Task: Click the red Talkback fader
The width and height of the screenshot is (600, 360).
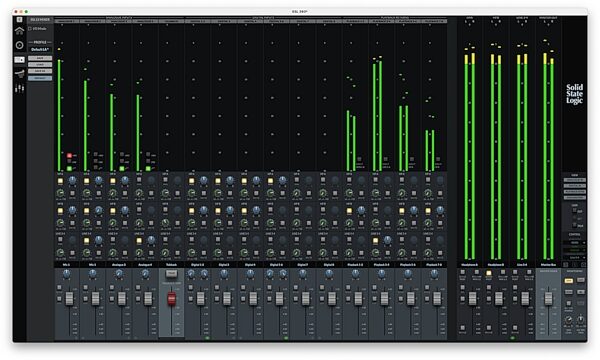Action: click(x=171, y=299)
